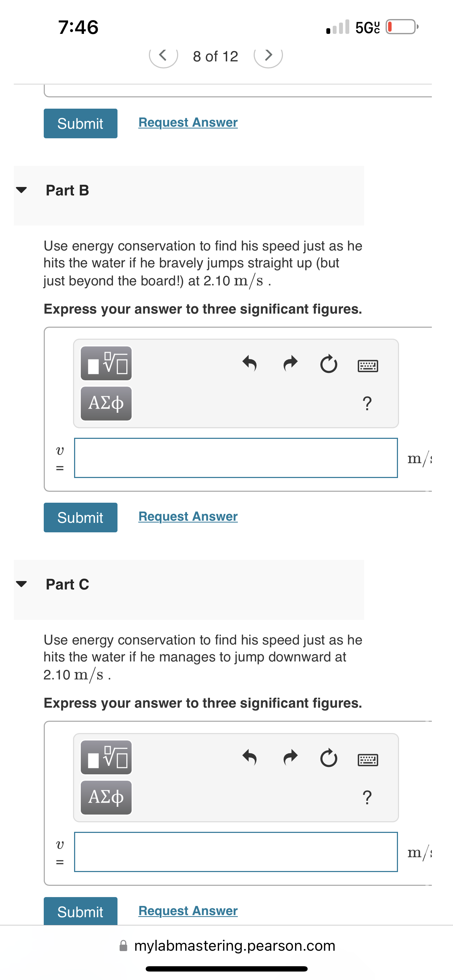The width and height of the screenshot is (453, 980).
Task: Click the undo arrow in Part B equation toolbar
Action: pos(250,364)
